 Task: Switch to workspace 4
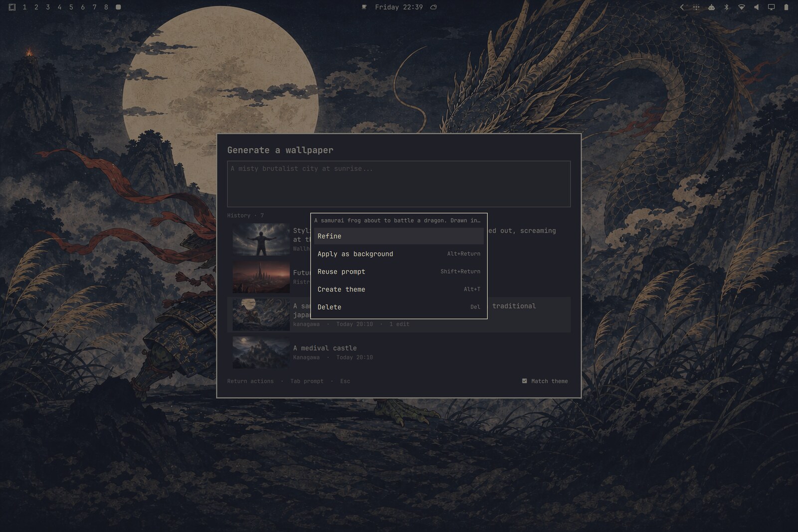click(x=59, y=7)
